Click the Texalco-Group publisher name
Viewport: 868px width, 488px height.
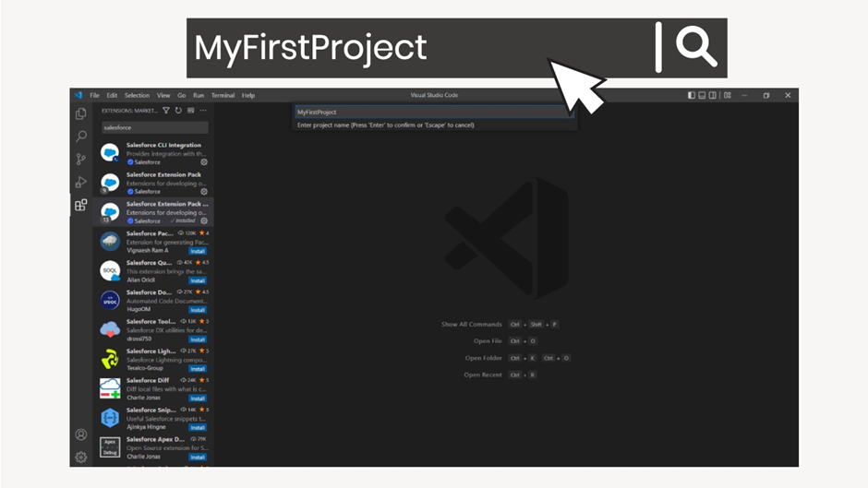coord(145,368)
